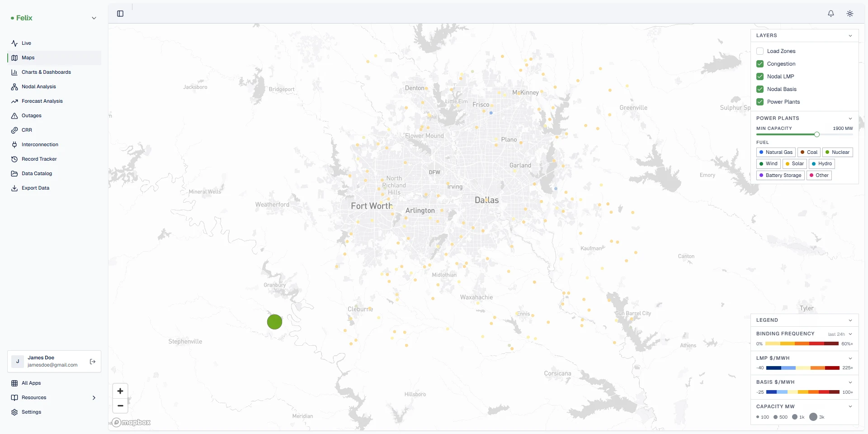Collapse the LMP $/MWH legend section
Viewport: 868px width, 434px height.
[850, 358]
